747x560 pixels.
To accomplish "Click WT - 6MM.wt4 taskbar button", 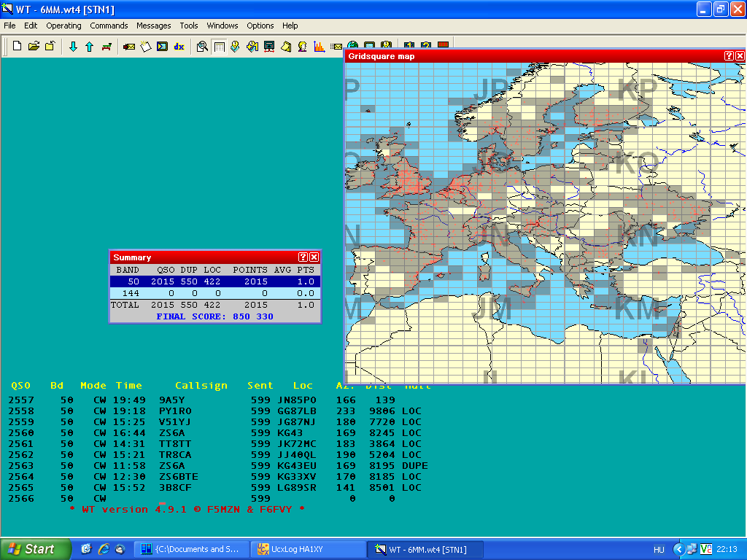I will click(x=425, y=549).
